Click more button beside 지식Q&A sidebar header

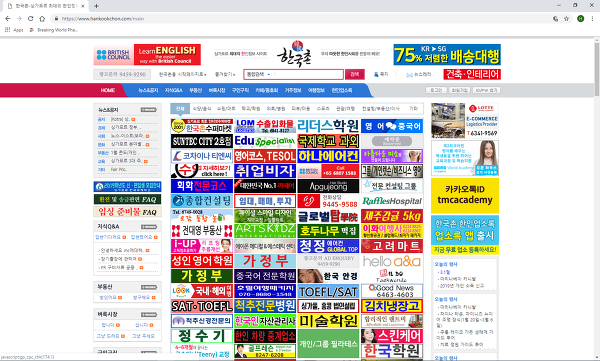[148, 227]
